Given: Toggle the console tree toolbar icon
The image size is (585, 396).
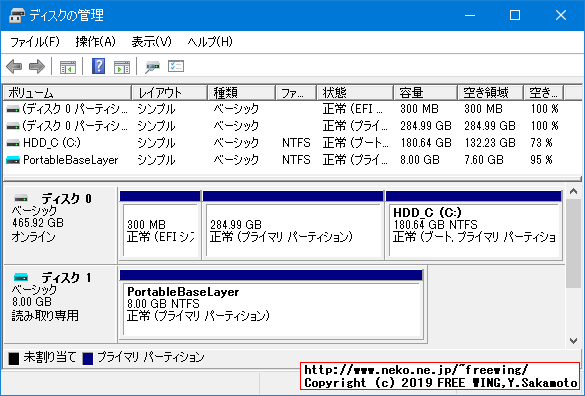Looking at the screenshot, I should click(x=68, y=67).
